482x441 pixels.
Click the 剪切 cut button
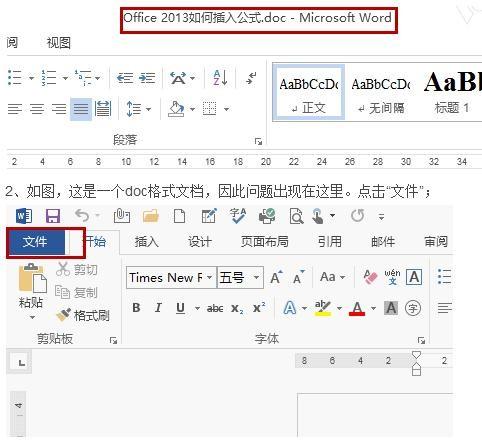click(x=77, y=269)
